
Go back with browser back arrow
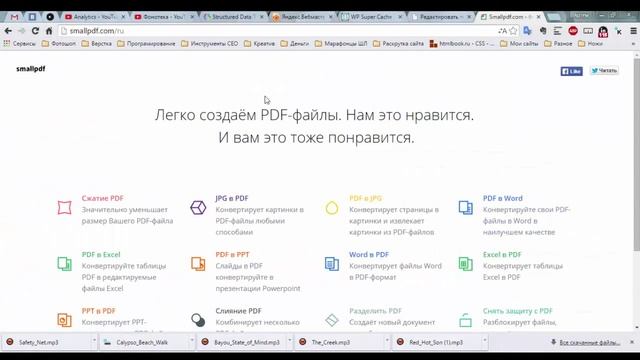8,31
